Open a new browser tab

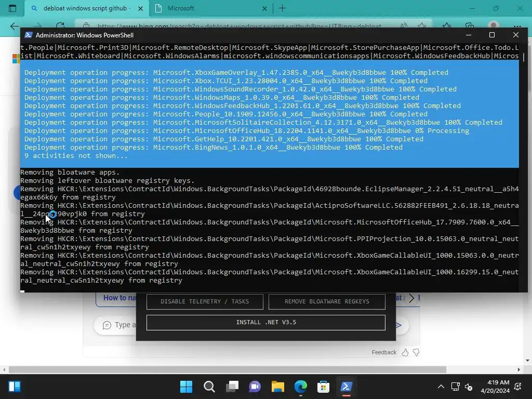click(282, 8)
